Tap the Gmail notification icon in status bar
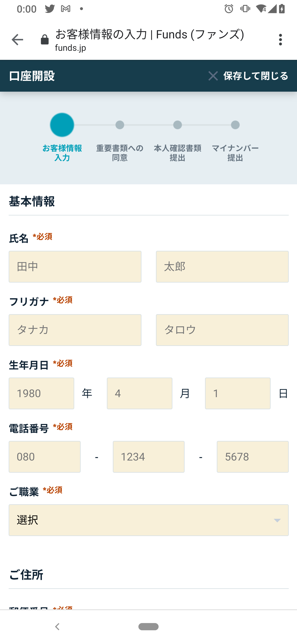Viewport: 297px width, 644px height. coord(65,9)
